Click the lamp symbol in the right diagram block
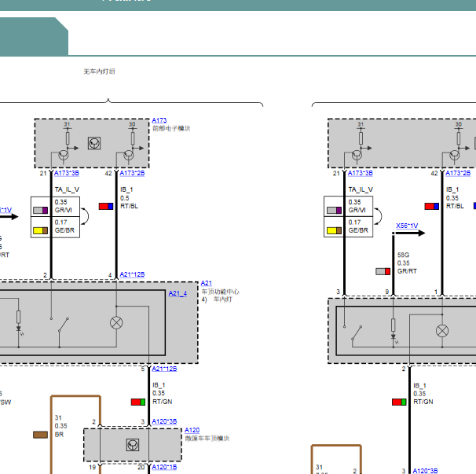This screenshot has height=474, width=476. [442, 331]
